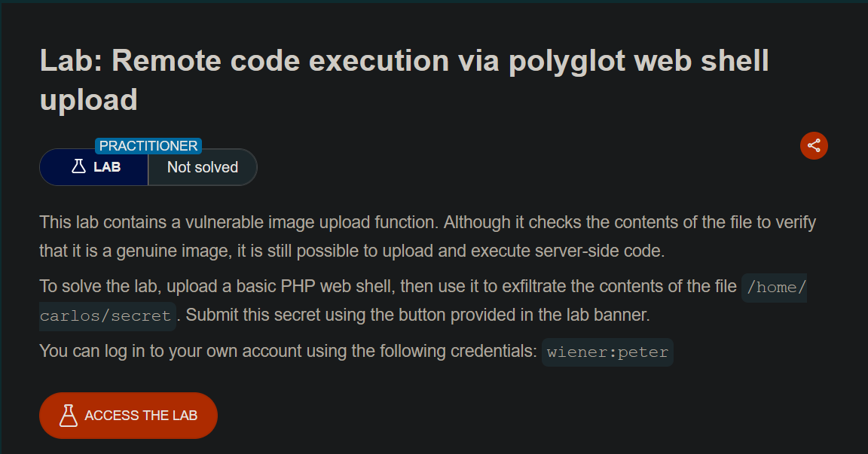Click the LAB text in the dark blue pill
Screen dimensions: 868x454
[107, 167]
